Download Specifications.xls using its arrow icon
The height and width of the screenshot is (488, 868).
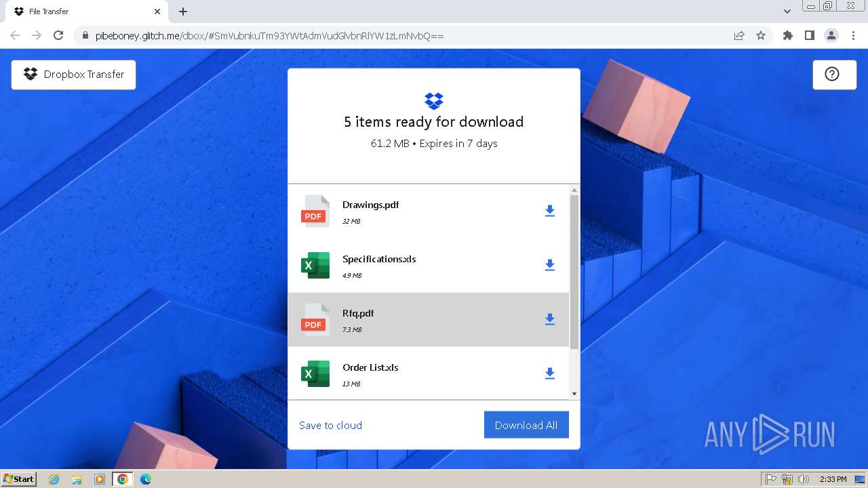(x=550, y=265)
